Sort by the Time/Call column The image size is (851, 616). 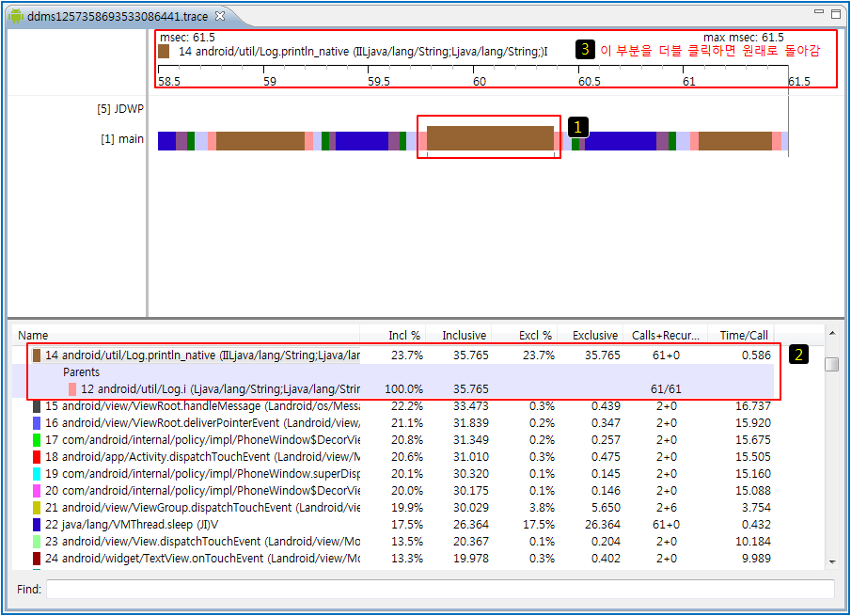point(741,336)
